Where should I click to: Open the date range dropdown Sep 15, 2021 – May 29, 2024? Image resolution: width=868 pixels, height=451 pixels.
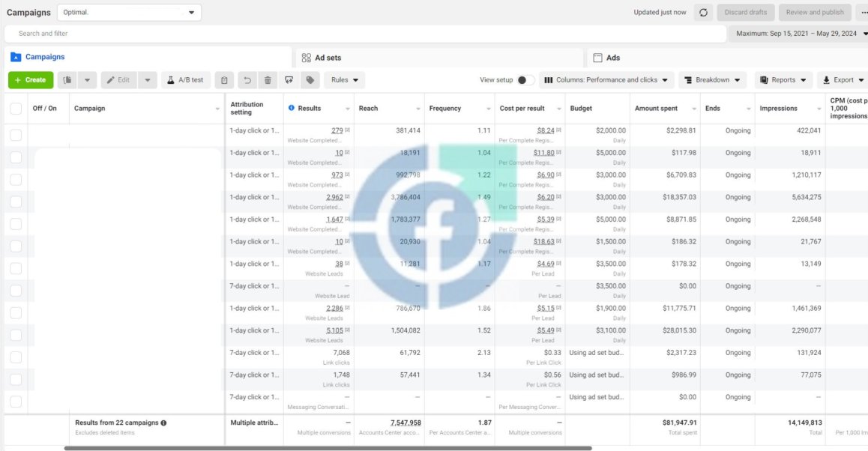[x=800, y=33]
